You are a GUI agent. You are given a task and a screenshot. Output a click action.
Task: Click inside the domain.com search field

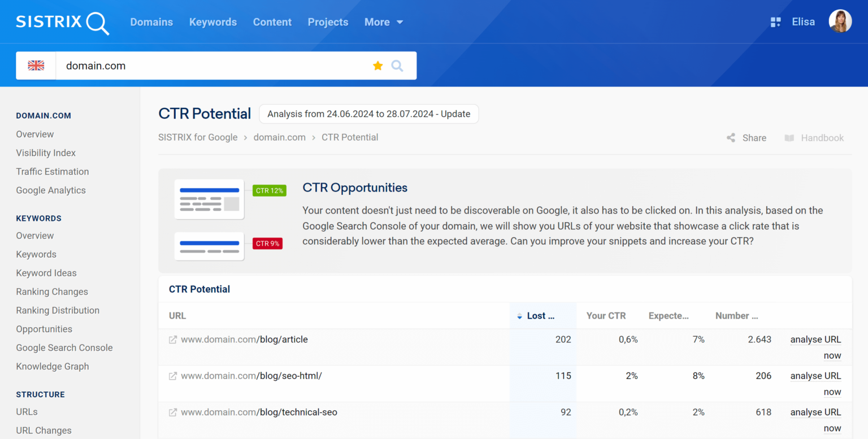pyautogui.click(x=215, y=66)
